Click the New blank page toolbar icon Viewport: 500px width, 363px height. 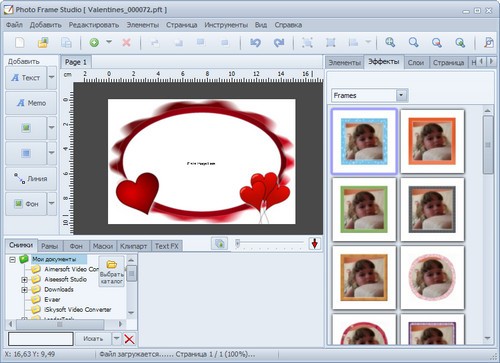tap(20, 43)
